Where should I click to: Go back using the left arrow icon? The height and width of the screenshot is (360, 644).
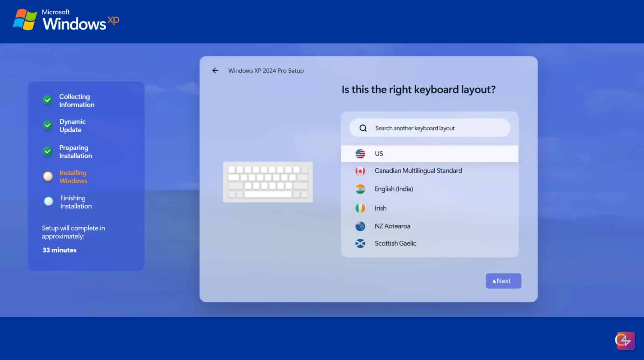tap(215, 70)
